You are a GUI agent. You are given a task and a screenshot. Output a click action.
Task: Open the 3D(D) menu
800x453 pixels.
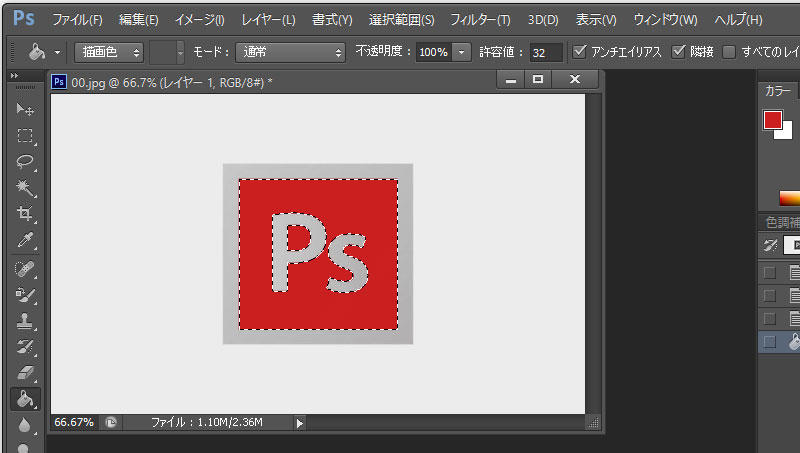pos(543,20)
